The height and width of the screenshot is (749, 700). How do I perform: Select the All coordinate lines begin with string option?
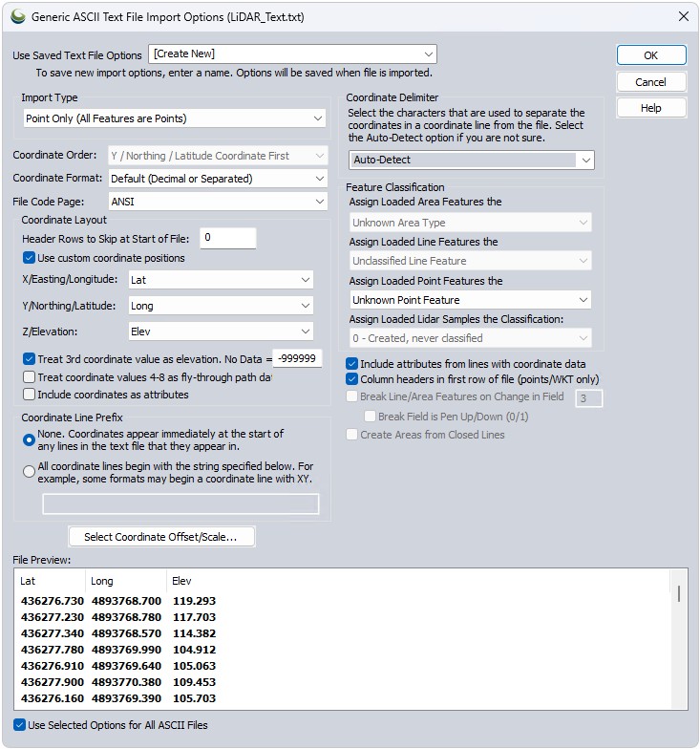29,472
